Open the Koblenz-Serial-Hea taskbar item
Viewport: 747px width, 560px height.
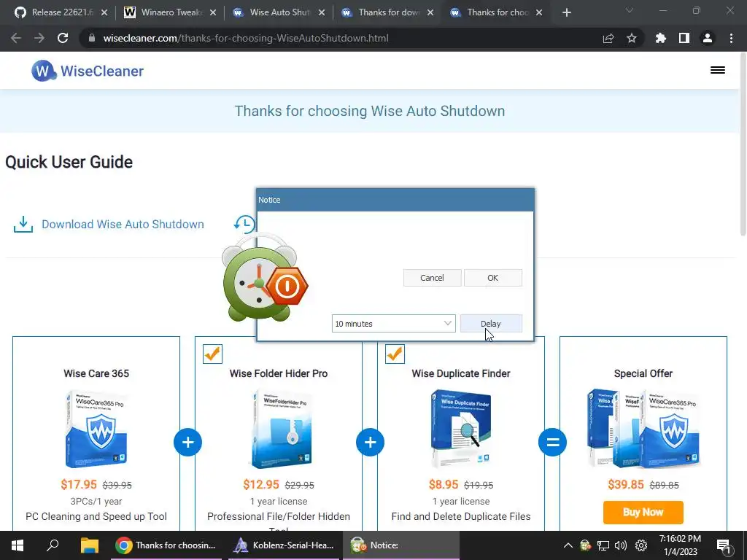click(285, 545)
